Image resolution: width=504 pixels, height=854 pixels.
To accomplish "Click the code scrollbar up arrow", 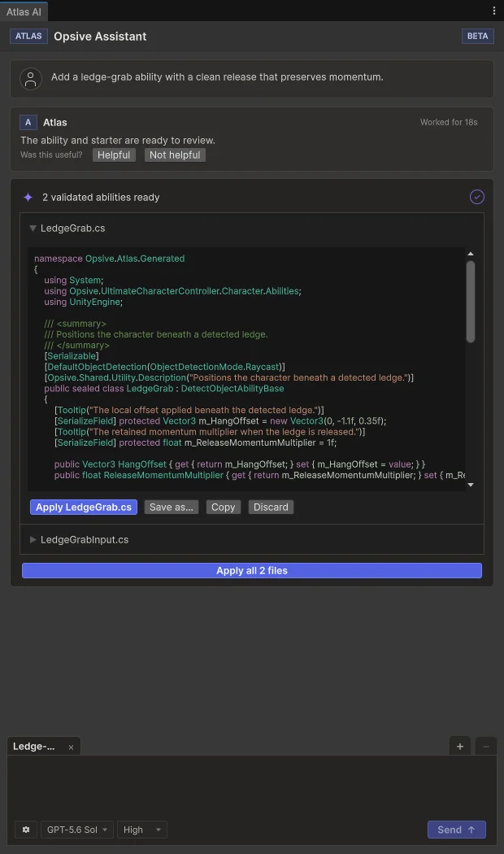I will (470, 254).
